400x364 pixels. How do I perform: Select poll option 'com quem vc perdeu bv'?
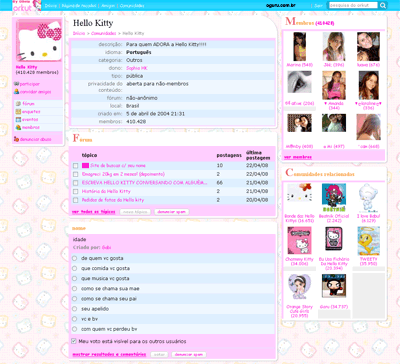click(75, 329)
